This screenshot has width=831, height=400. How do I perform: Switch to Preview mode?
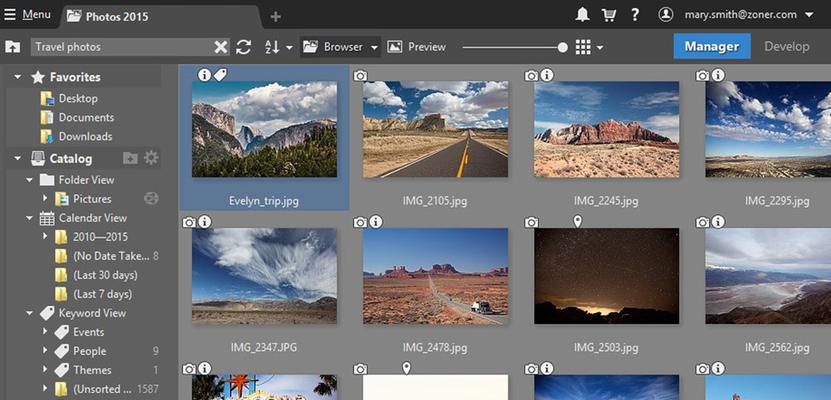point(417,47)
